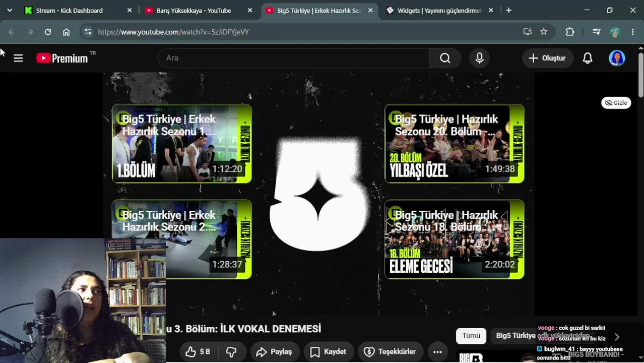View site information icon in address bar
Screen dimensions: 644x363
click(x=88, y=32)
